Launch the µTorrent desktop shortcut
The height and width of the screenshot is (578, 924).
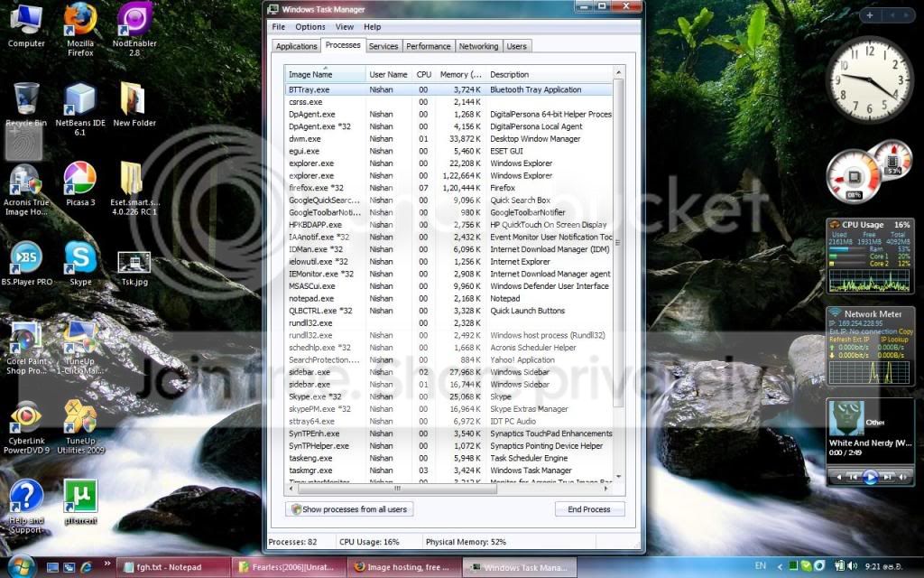(80, 501)
